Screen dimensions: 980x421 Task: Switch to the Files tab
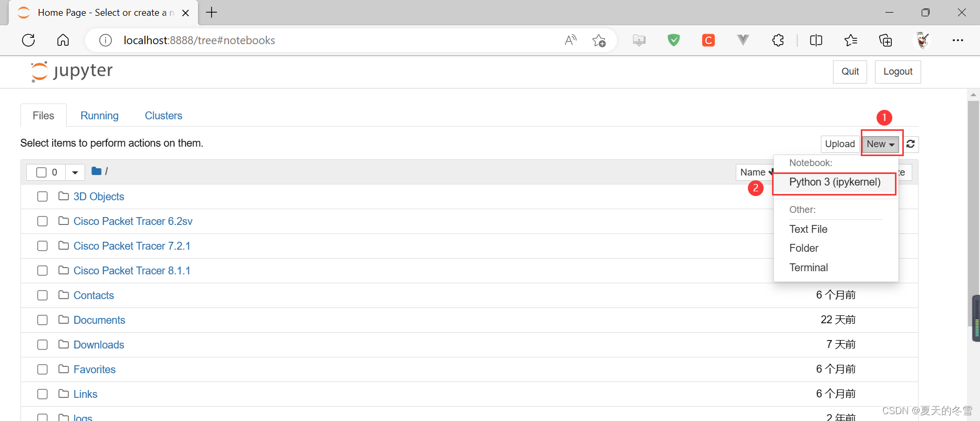click(x=44, y=116)
